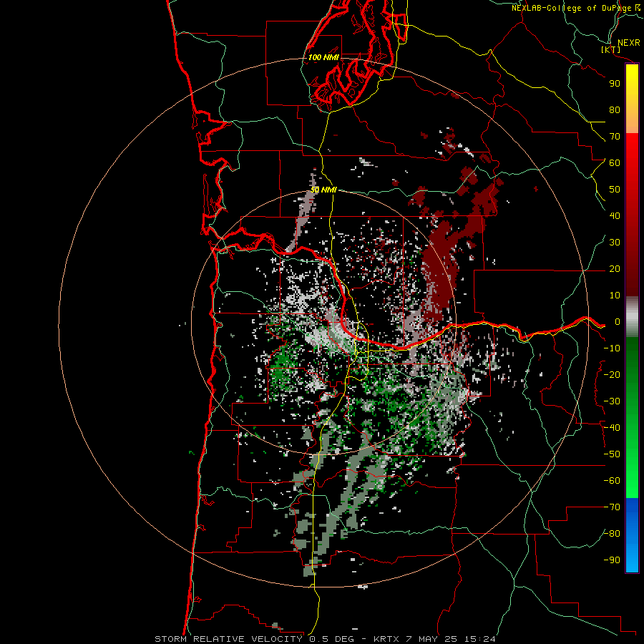Click the 90 value on the velocity scale
The height and width of the screenshot is (644, 644).
[x=615, y=84]
